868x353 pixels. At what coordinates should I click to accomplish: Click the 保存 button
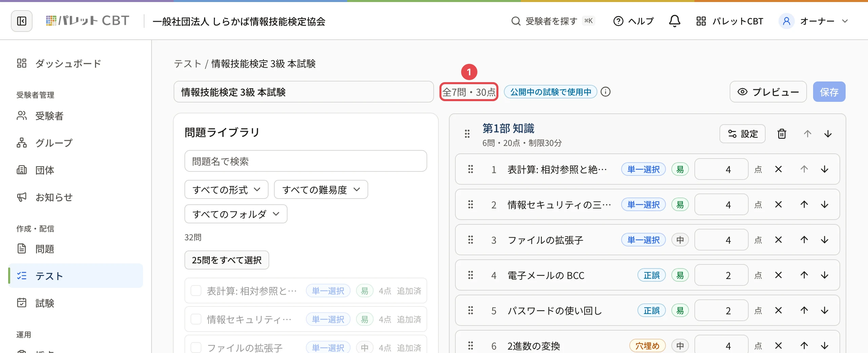coord(829,92)
